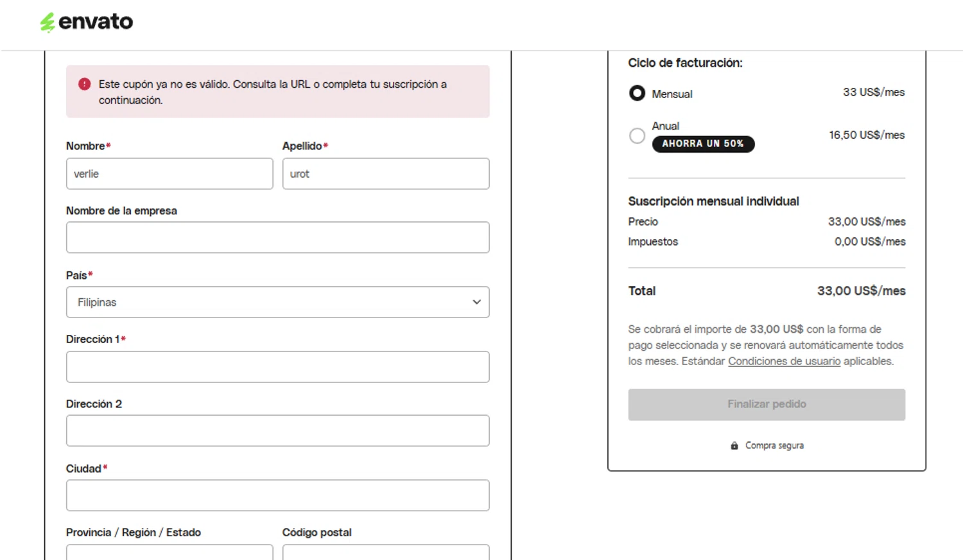Click the Nombre field containing verlie
The width and height of the screenshot is (963, 560).
(169, 174)
